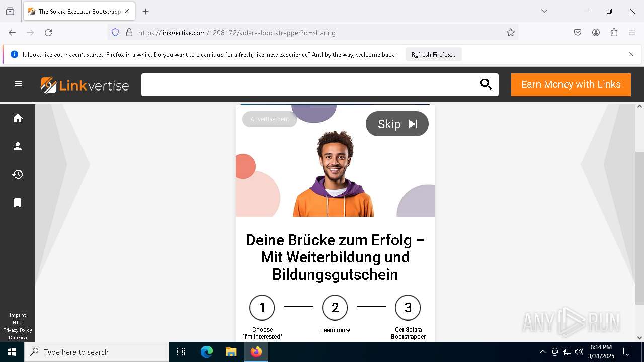Screen dimensions: 644x362
Task: Click scrollbar down arrow
Action: click(x=639, y=338)
